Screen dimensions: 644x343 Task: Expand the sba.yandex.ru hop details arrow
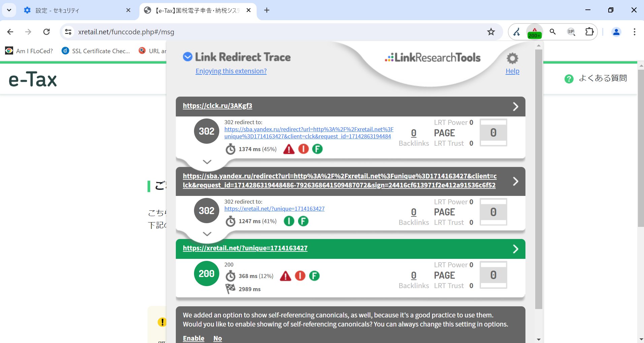tap(515, 181)
